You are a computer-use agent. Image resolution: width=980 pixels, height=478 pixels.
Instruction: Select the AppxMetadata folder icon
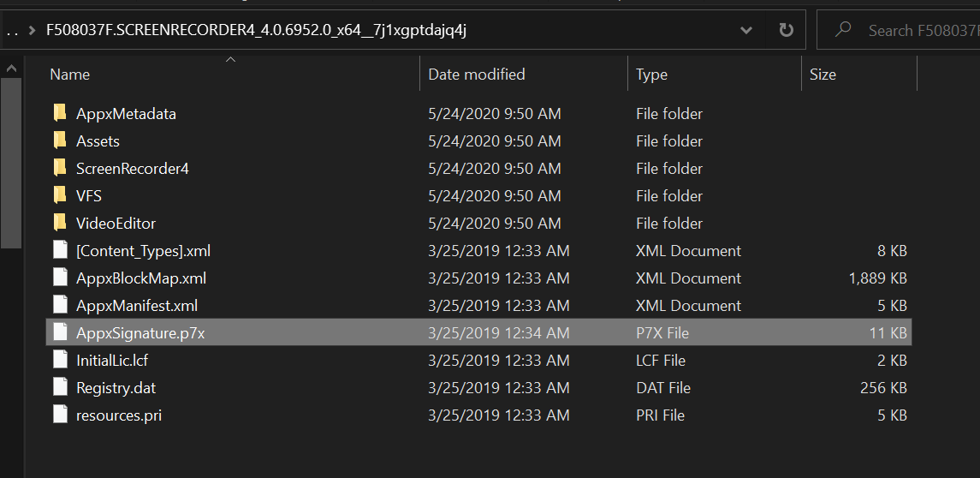pyautogui.click(x=60, y=113)
